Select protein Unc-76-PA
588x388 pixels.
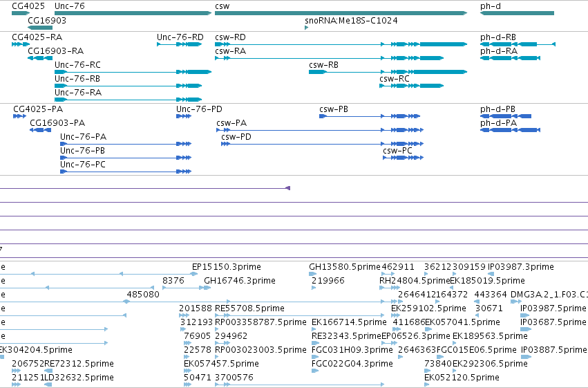[x=126, y=144]
